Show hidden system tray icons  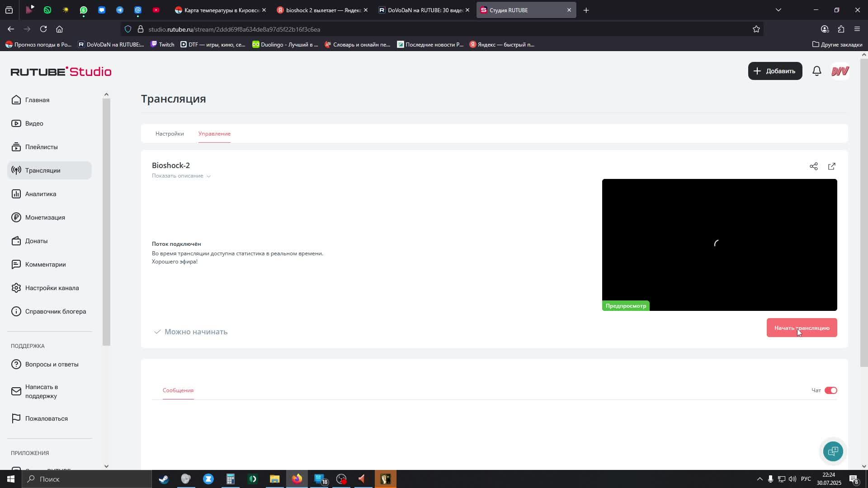pos(759,479)
